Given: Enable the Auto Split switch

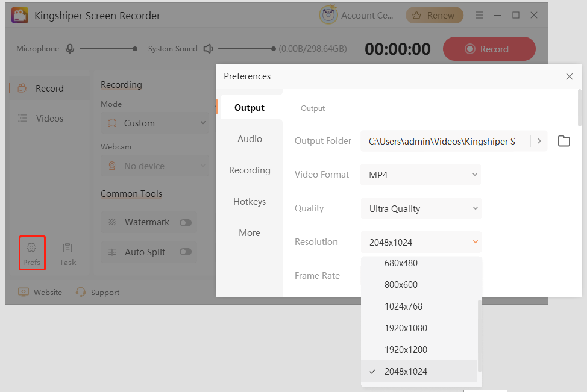Looking at the screenshot, I should 185,252.
